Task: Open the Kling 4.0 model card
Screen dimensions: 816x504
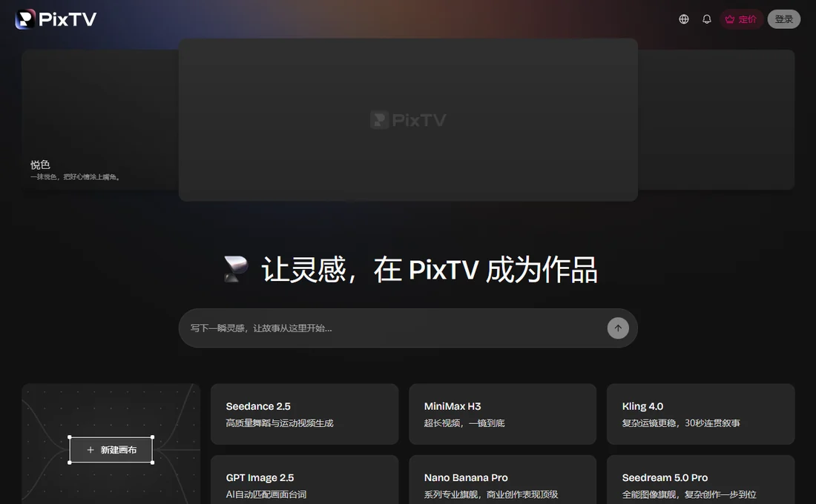Action: click(x=700, y=414)
